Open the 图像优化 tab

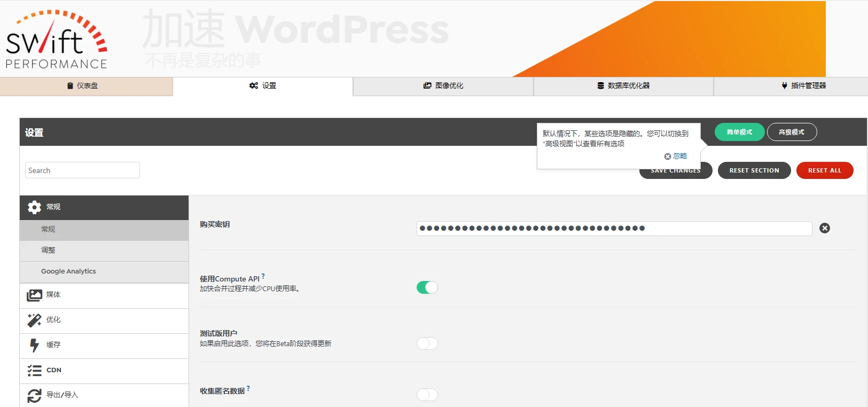[x=443, y=86]
